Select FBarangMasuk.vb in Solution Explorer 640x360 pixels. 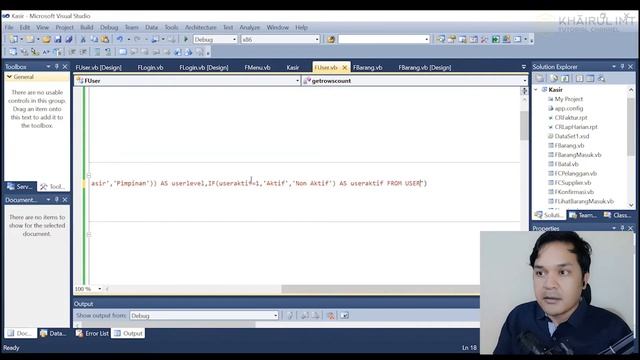point(578,155)
